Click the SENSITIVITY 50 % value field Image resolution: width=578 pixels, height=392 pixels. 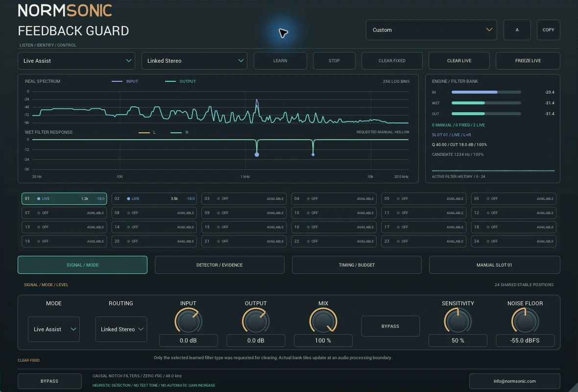458,341
